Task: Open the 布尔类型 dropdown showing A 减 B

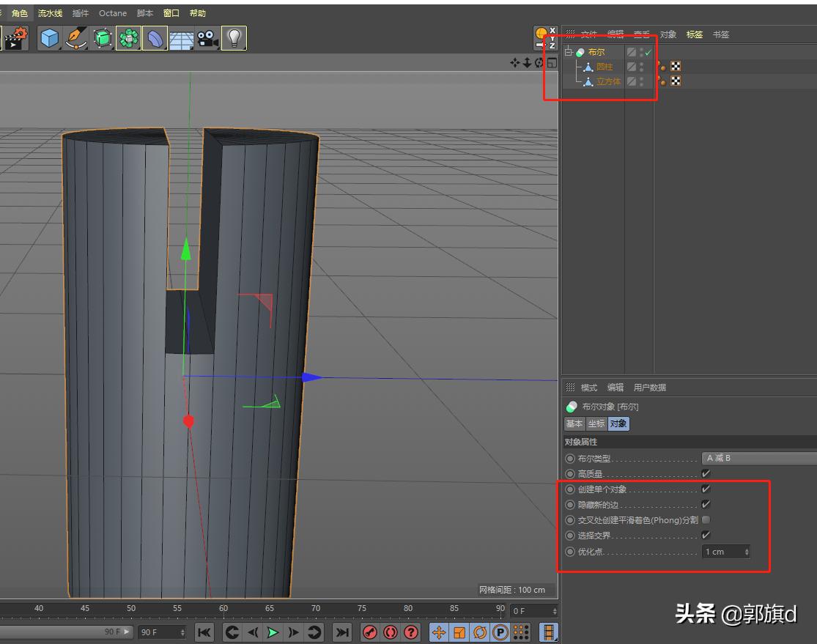Action: (x=759, y=458)
